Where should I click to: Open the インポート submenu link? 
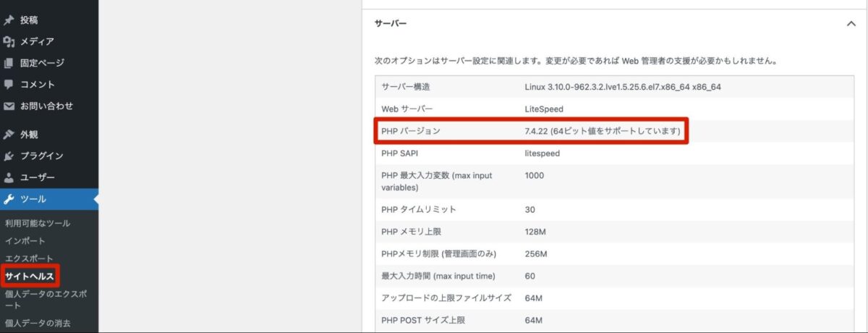tap(25, 241)
